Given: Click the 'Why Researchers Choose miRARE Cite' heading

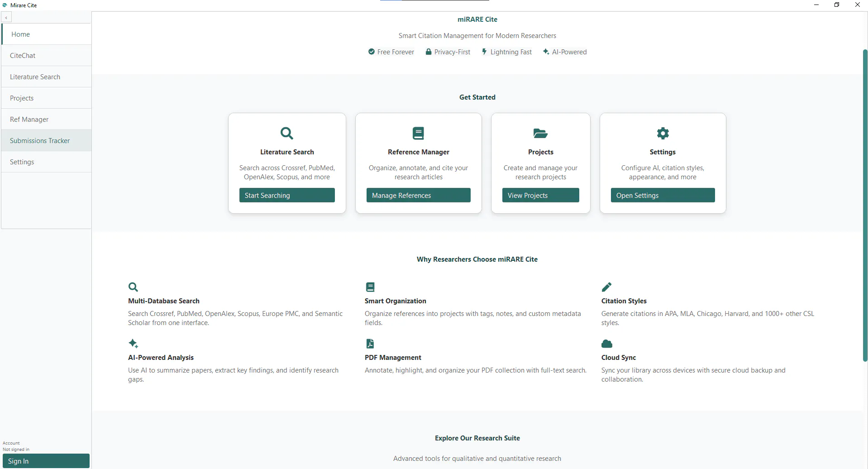Looking at the screenshot, I should (477, 259).
